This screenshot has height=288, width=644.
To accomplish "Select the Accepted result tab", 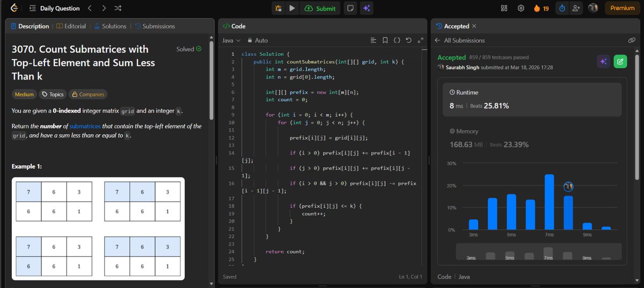I will pos(452,26).
